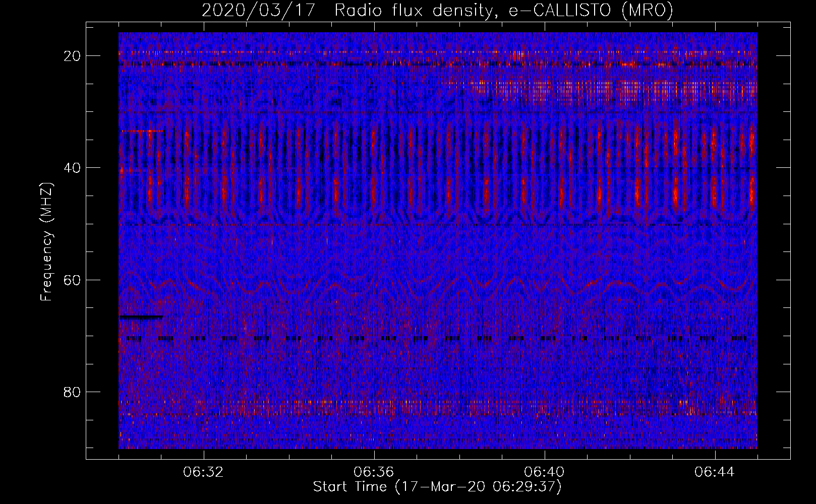816x504 pixels.
Task: Click the 80 MHz frequency tick label
Action: tap(72, 392)
